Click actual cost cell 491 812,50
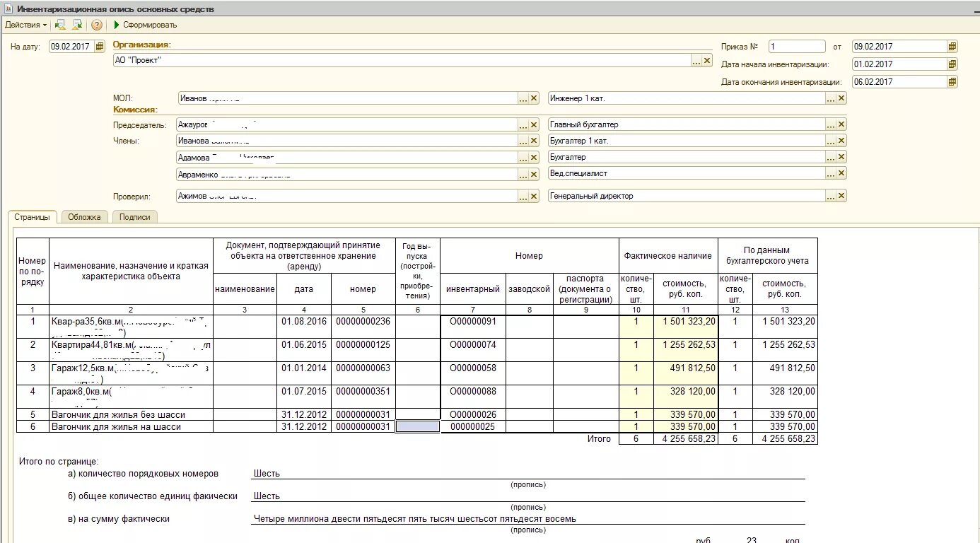 (686, 373)
